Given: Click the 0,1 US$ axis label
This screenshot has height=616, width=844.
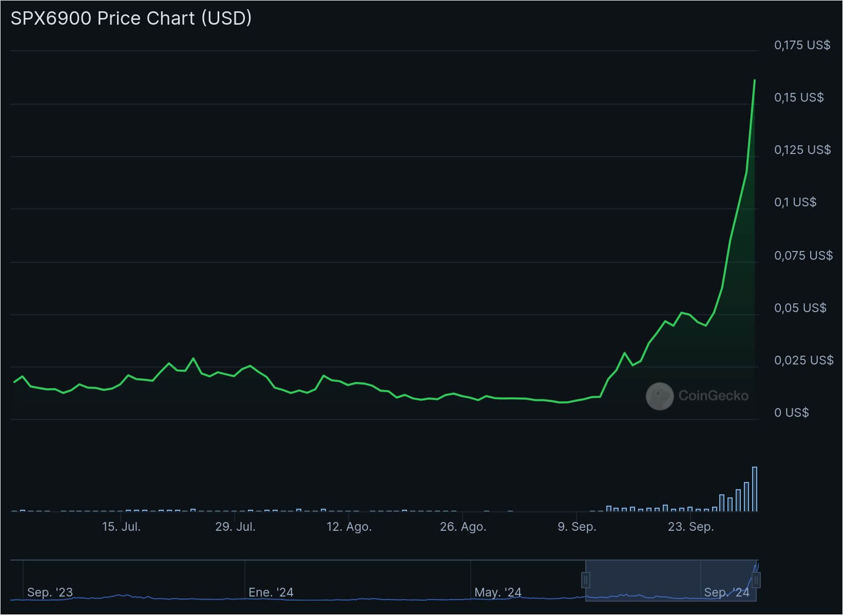Looking at the screenshot, I should [x=795, y=202].
